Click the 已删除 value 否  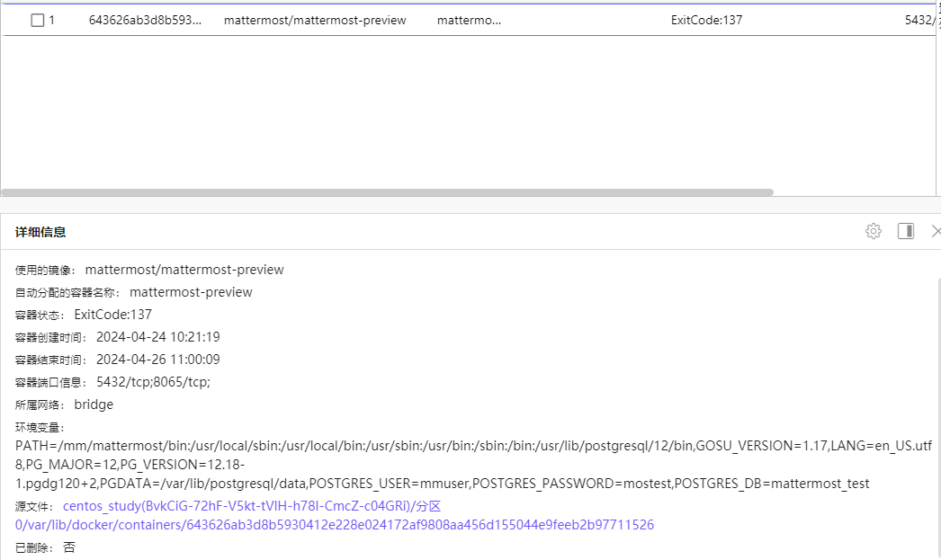[69, 547]
